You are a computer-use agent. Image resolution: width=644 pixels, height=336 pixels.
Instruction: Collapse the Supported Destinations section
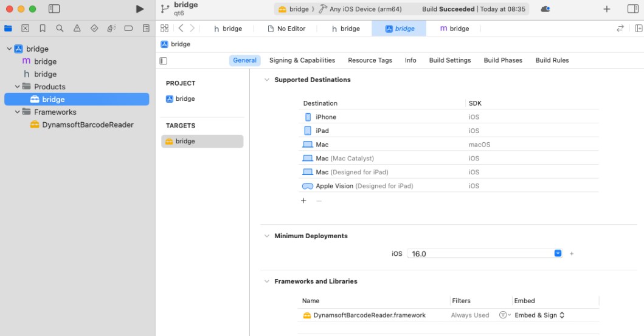tap(266, 80)
